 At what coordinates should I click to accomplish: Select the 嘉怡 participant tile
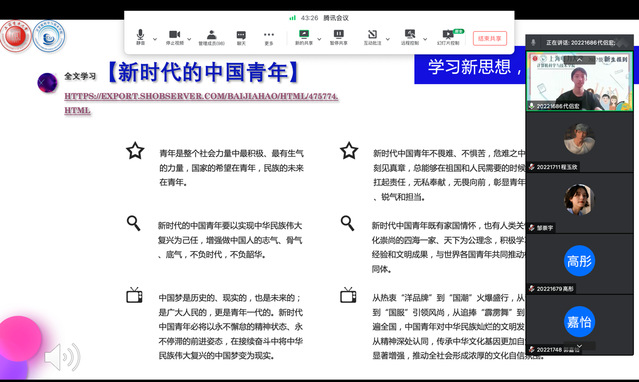580,325
